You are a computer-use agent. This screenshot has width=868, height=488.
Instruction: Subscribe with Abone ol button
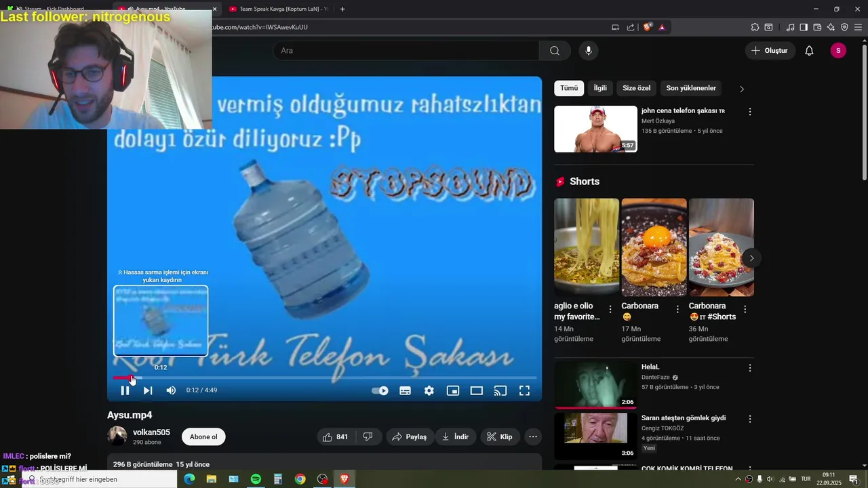[x=203, y=437]
